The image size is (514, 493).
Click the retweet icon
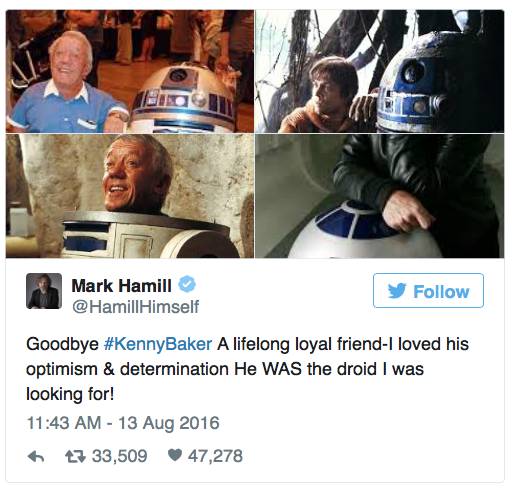pyautogui.click(x=75, y=457)
